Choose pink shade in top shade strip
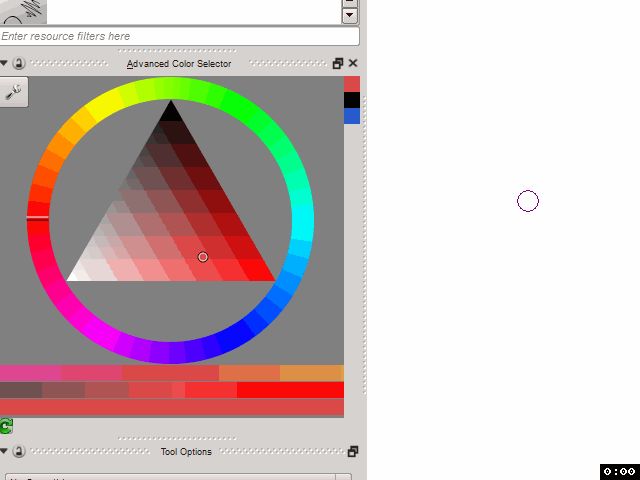The image size is (640, 480). pos(31,373)
